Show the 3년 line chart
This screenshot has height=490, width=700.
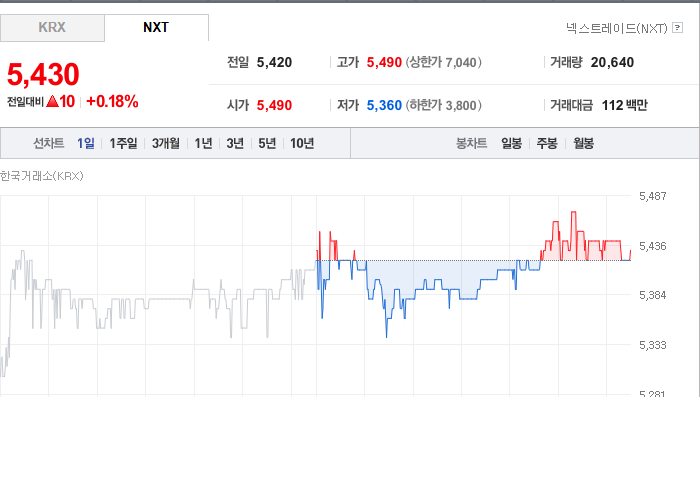pos(235,143)
